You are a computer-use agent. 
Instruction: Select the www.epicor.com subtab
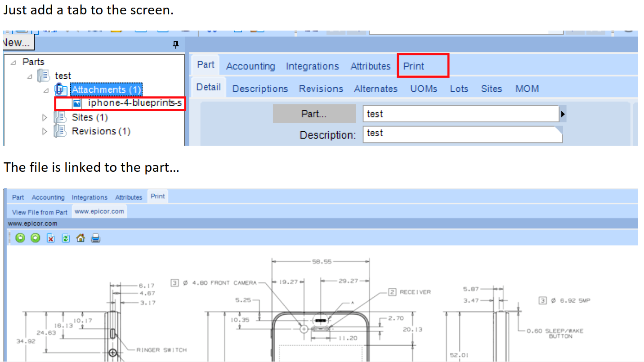click(99, 211)
